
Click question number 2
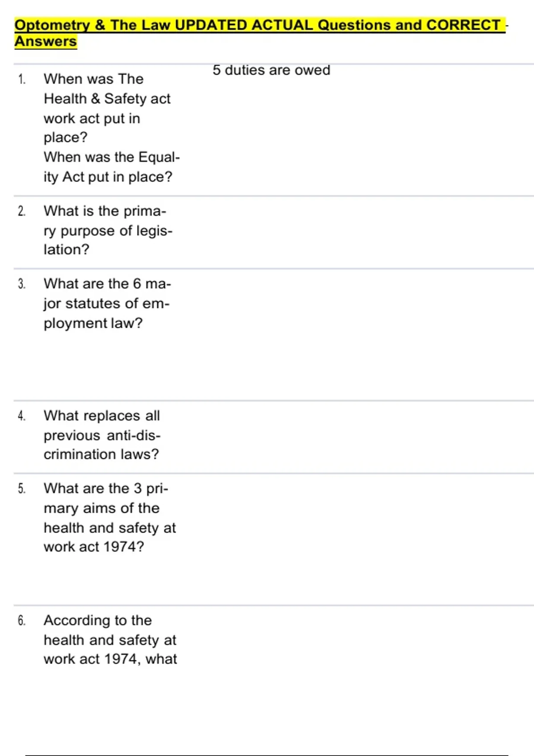[22, 211]
